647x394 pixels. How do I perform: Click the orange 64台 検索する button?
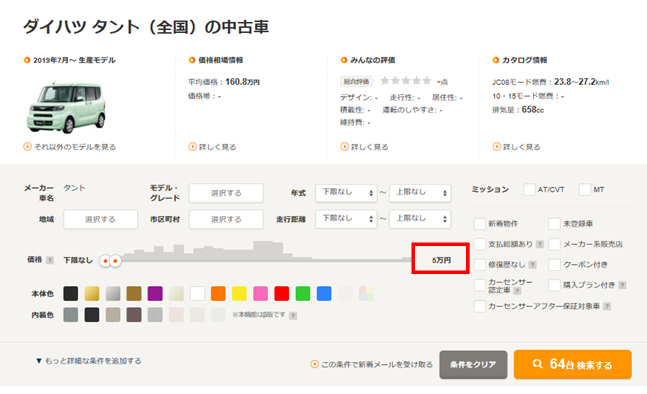573,364
